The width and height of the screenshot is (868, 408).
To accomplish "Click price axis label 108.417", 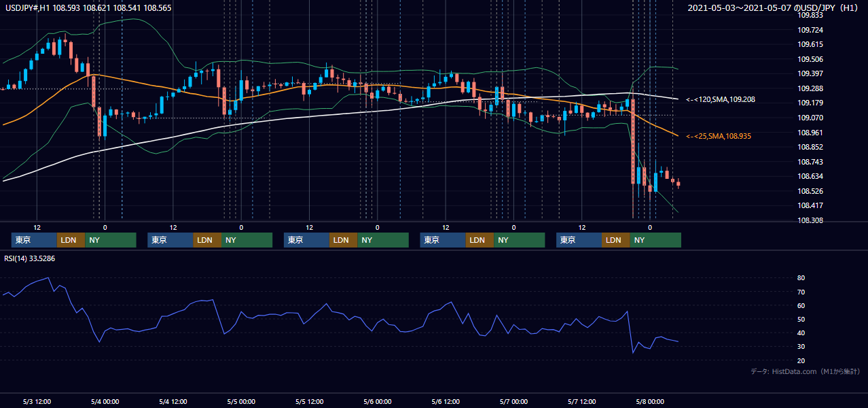I will pyautogui.click(x=810, y=205).
